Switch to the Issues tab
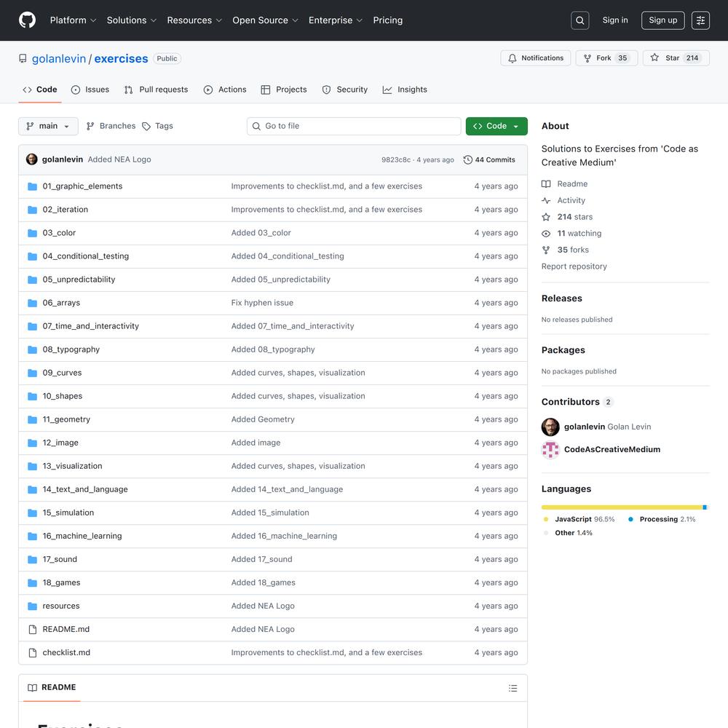Screen dimensions: 728x728 (90, 90)
